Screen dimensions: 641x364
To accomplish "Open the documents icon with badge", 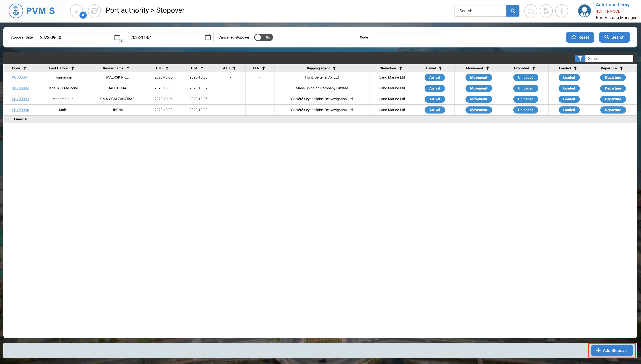I will point(76,11).
